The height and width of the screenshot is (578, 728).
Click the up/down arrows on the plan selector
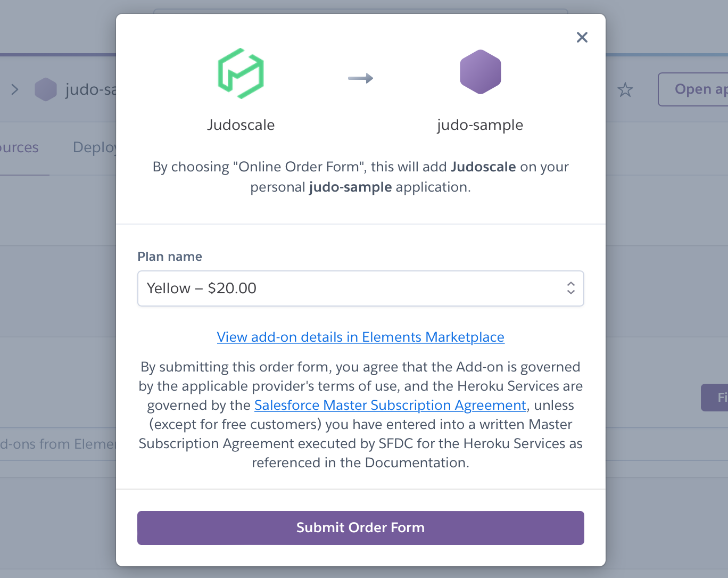click(570, 288)
